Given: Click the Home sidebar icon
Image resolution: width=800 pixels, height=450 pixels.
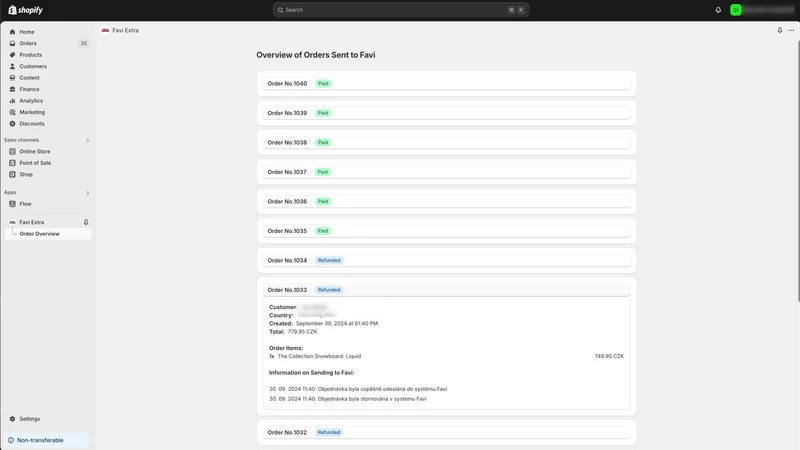Looking at the screenshot, I should (12, 32).
